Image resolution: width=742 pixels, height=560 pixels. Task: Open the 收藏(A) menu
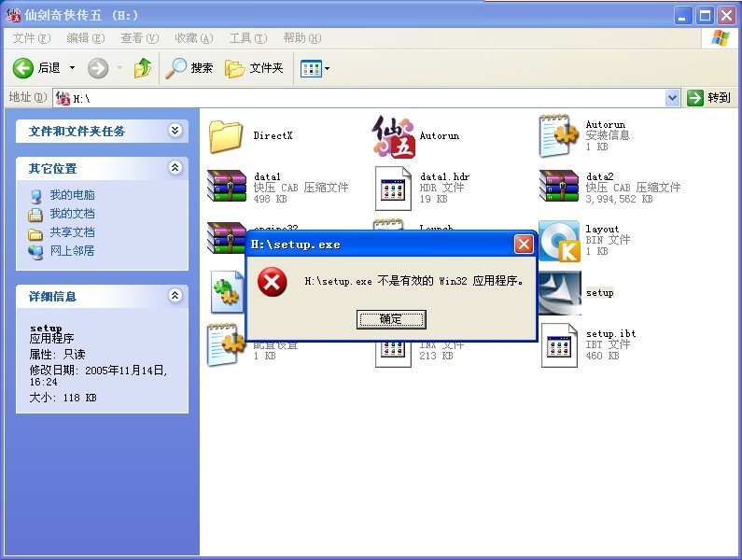point(193,38)
